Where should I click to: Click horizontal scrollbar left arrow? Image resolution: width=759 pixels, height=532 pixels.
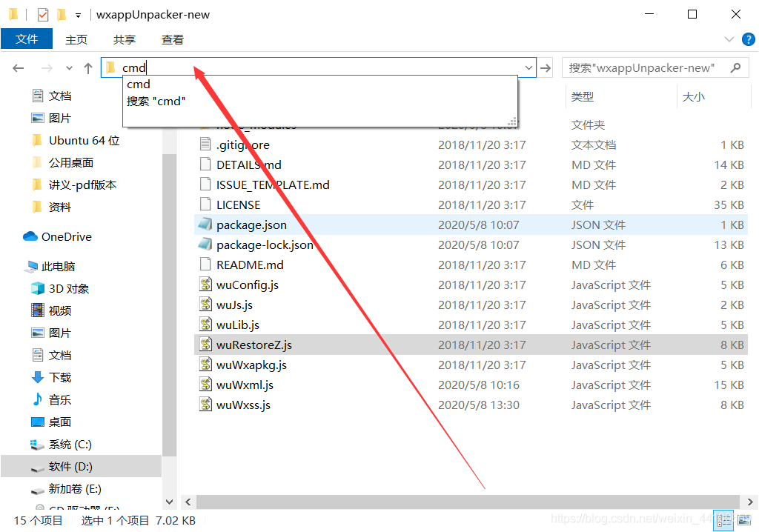tap(188, 502)
